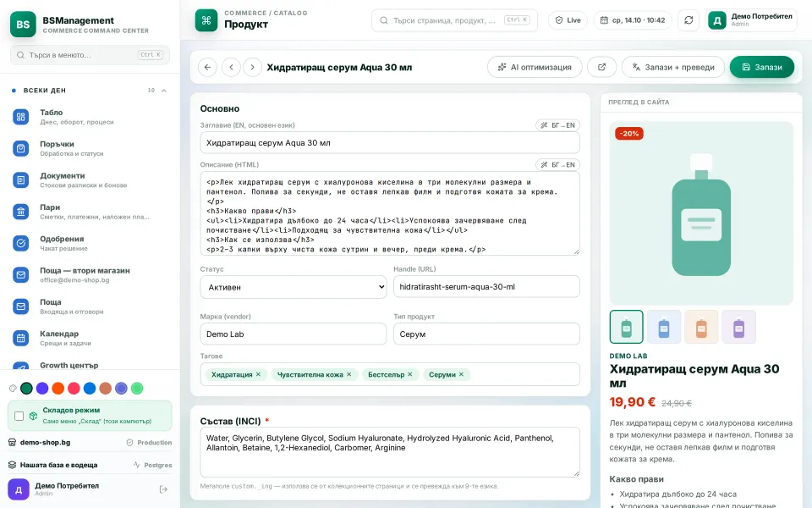Click into the Тип продукт field
The height and width of the screenshot is (508, 812).
(486, 334)
